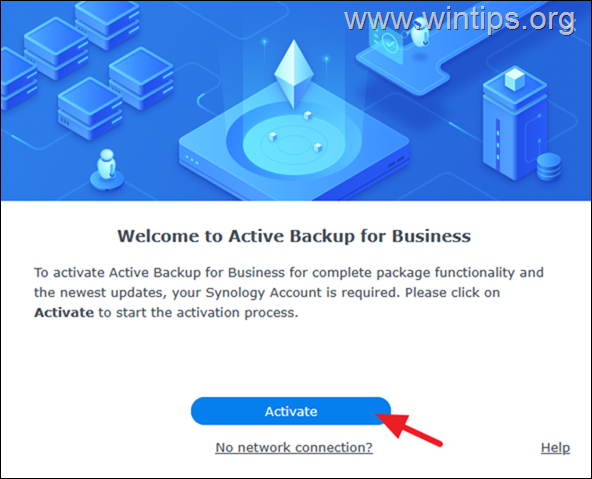
Task: Click the shield checkmark panel illustration
Action: (388, 43)
